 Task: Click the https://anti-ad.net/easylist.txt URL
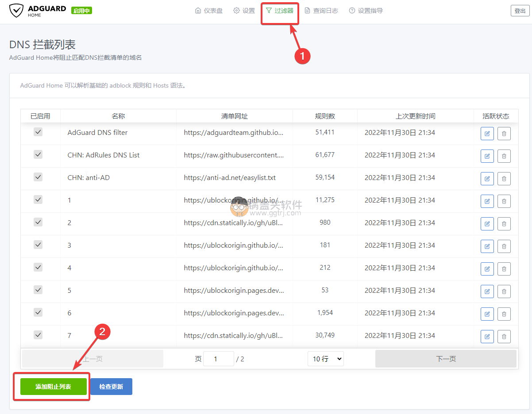(x=230, y=178)
